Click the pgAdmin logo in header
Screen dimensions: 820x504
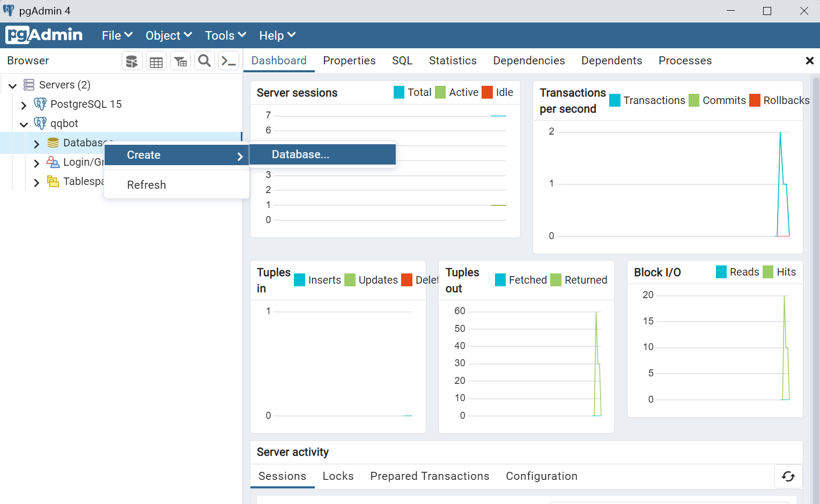[x=44, y=35]
